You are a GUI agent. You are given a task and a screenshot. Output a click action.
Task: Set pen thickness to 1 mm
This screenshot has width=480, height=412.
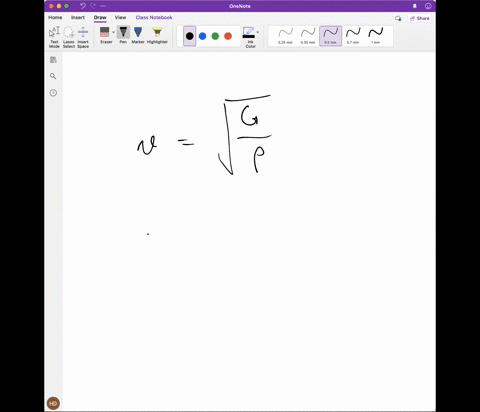375,36
